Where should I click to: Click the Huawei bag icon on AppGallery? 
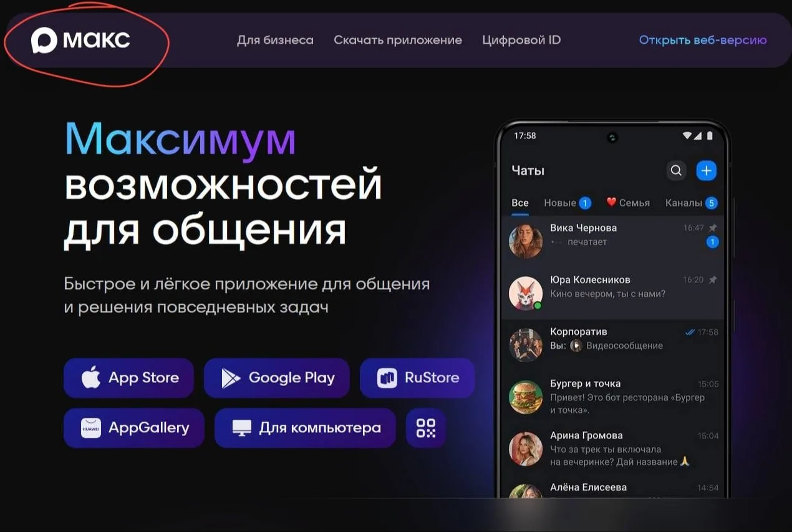(91, 428)
